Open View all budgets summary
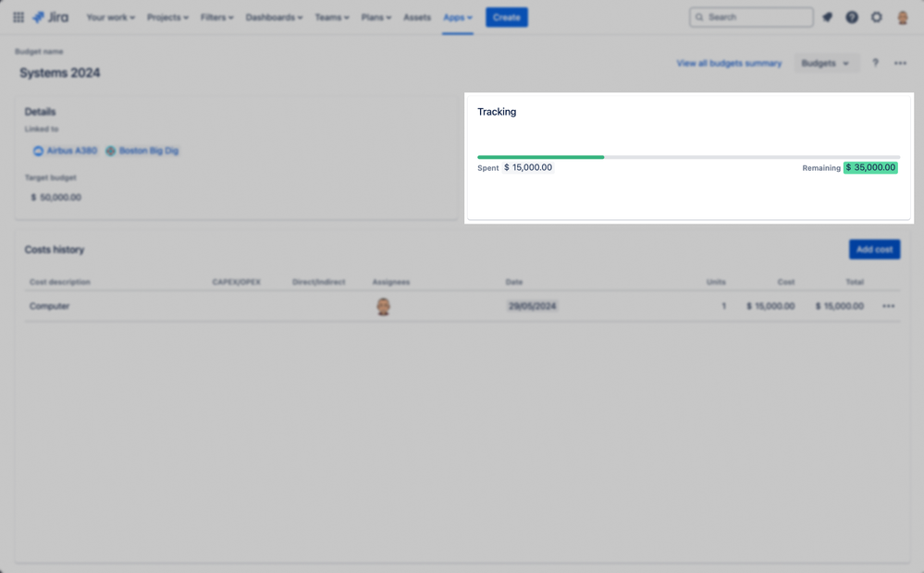Viewport: 924px width, 573px height. pos(729,63)
